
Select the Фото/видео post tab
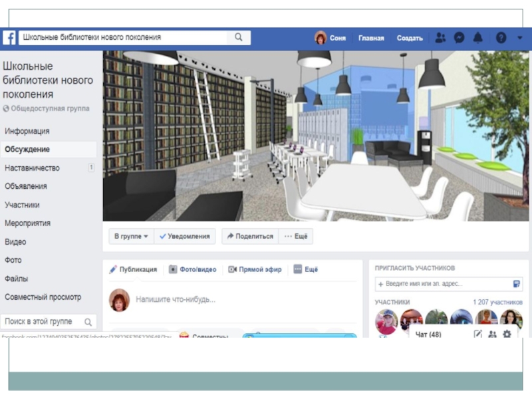193,269
